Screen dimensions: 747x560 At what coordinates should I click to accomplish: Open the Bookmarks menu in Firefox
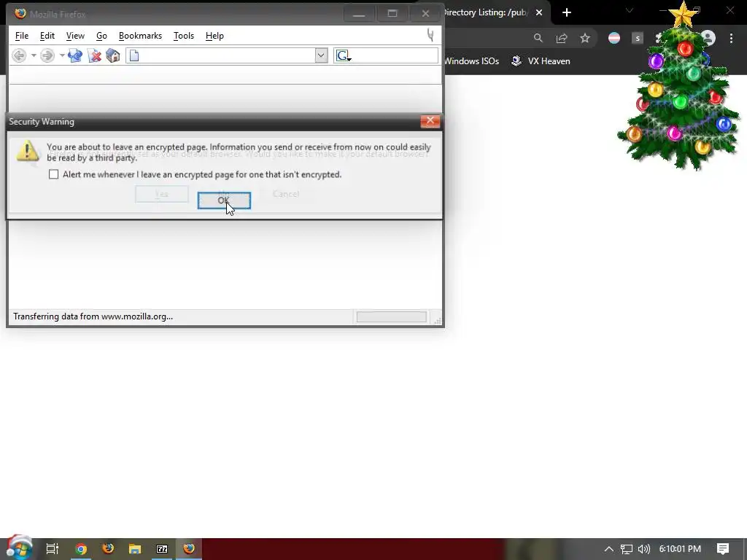[x=140, y=36]
